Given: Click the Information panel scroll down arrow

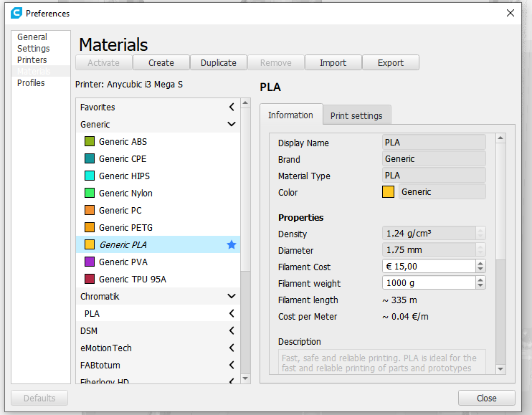Looking at the screenshot, I should pos(500,369).
